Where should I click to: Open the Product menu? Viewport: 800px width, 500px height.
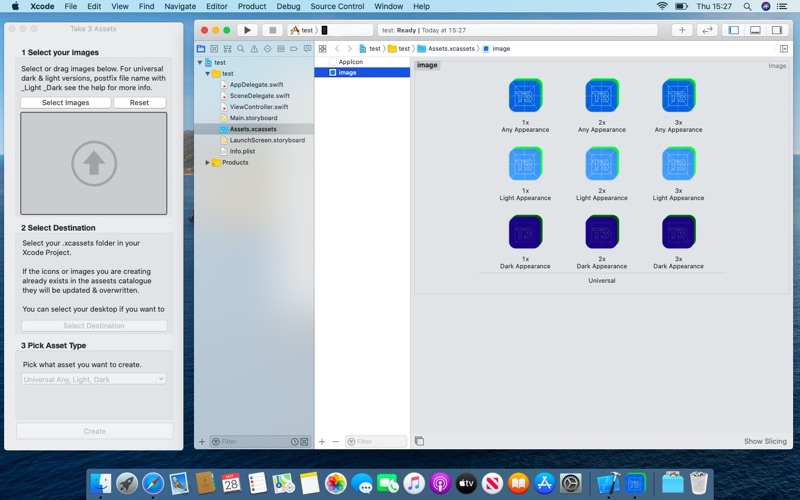[x=252, y=6]
